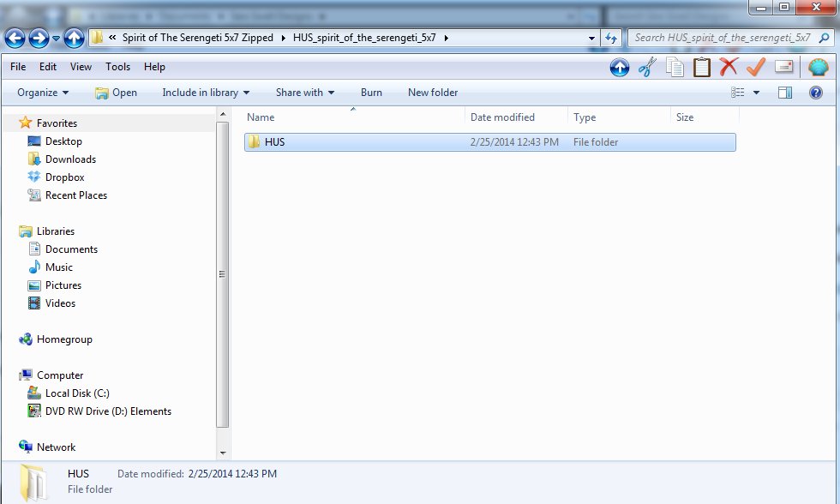Screen dimensions: 840x504
Task: Click date 2/25/2014 12:43 PM in HUS row
Action: tap(514, 142)
